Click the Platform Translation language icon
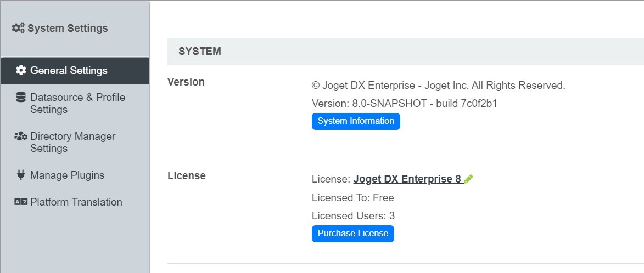The image size is (644, 273). (21, 202)
